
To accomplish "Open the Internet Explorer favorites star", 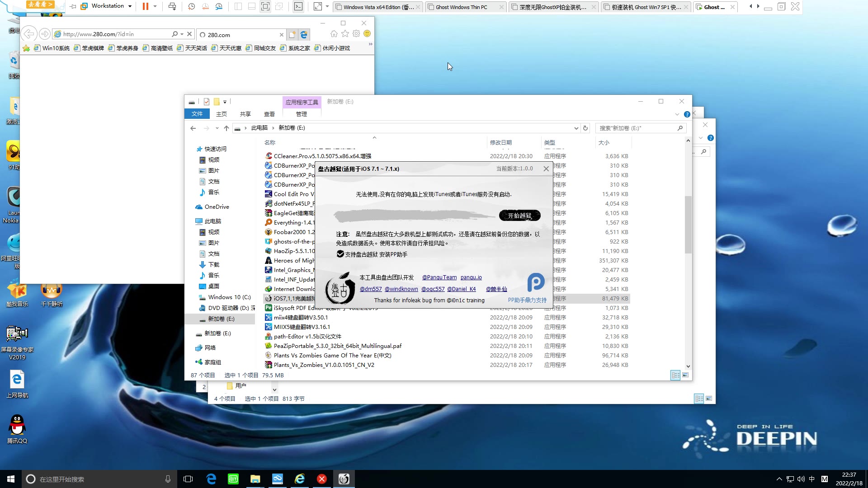I will 345,34.
